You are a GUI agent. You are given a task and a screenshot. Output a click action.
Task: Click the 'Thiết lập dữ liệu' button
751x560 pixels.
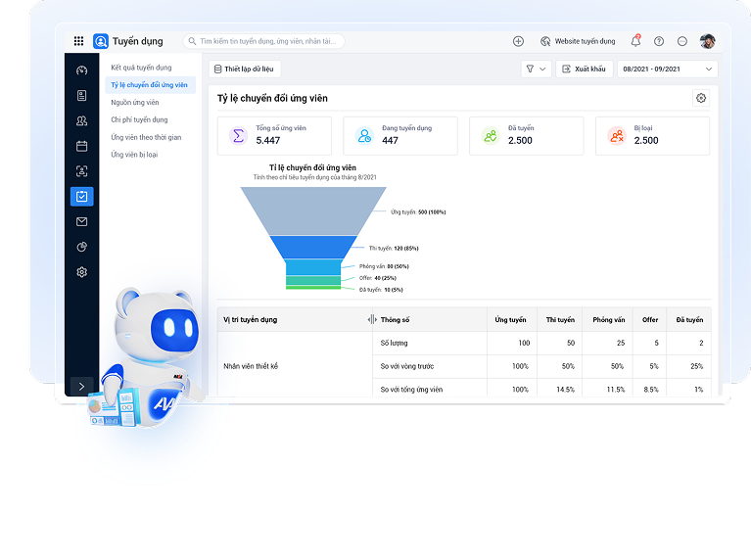point(245,70)
